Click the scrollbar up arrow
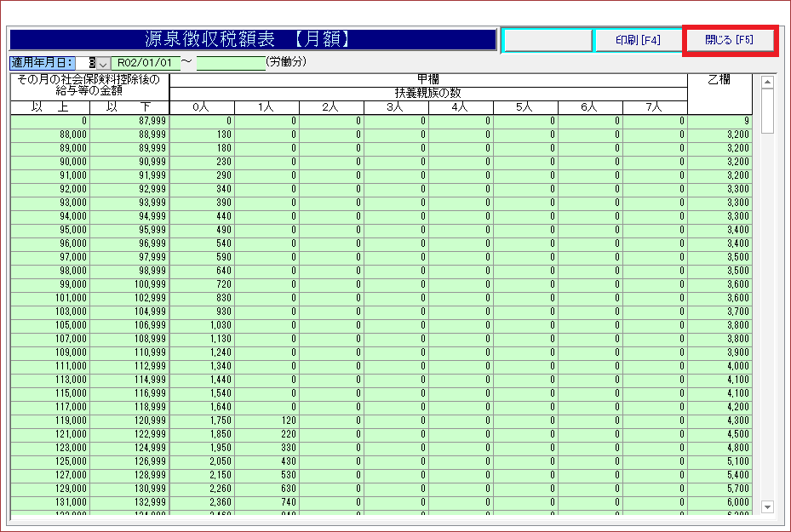 point(767,82)
